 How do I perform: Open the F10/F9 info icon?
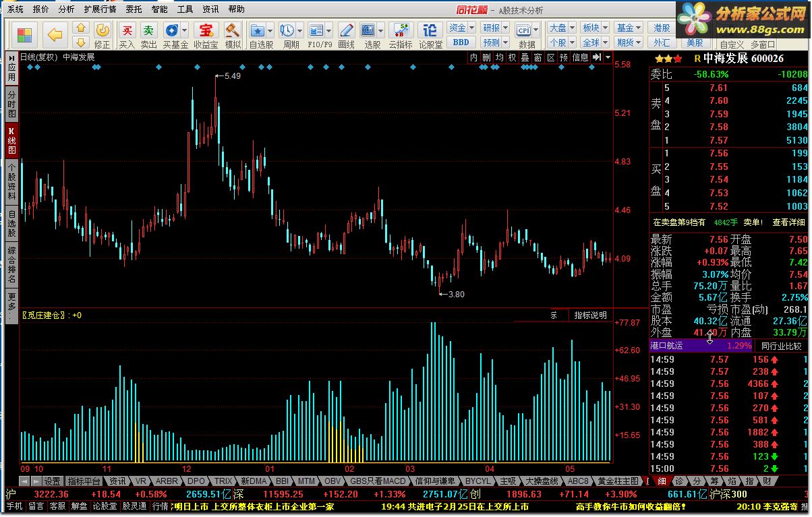tap(316, 30)
